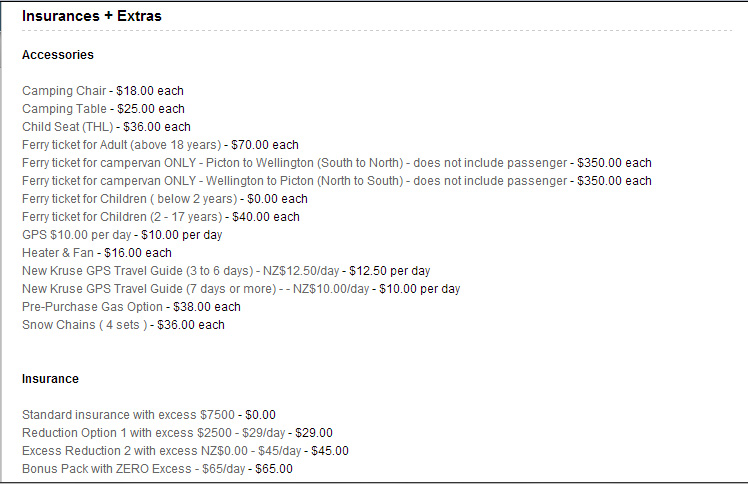This screenshot has width=748, height=484.
Task: Choose Ferry ticket for Adult entry
Action: click(x=122, y=145)
